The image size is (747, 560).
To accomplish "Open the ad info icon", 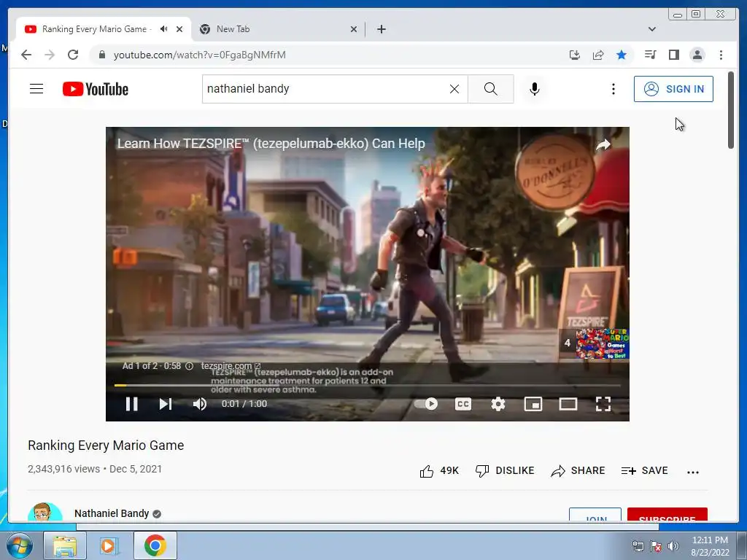I will click(189, 366).
